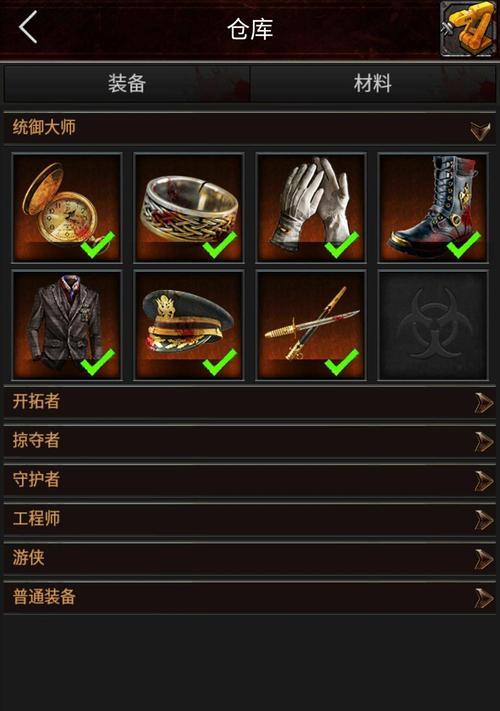This screenshot has height=711, width=500.
Task: Open the 游侠 equipment row
Action: 250,558
